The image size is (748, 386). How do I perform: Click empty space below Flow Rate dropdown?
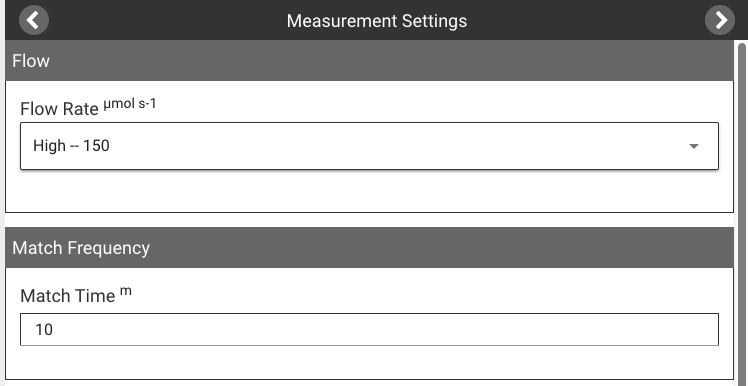tap(369, 191)
